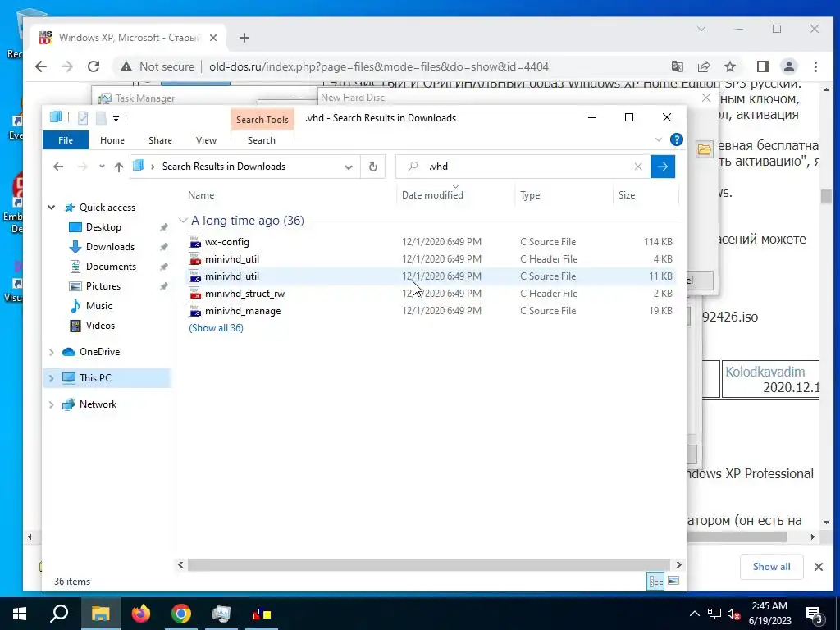840x630 pixels.
Task: Open Desktop in the navigation pane
Action: click(103, 227)
